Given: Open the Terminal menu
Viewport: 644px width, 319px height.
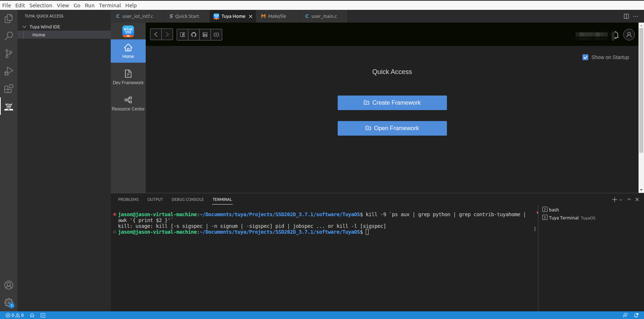Looking at the screenshot, I should click(110, 5).
